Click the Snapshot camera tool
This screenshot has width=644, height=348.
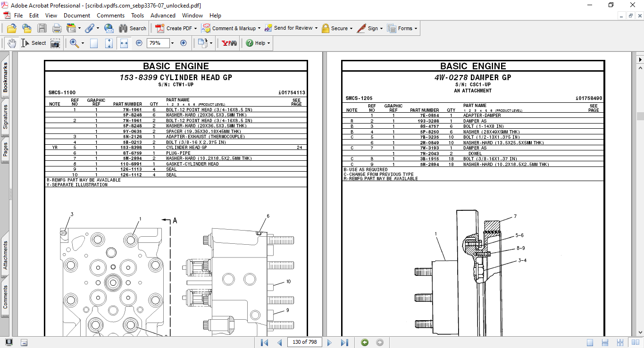pyautogui.click(x=55, y=43)
